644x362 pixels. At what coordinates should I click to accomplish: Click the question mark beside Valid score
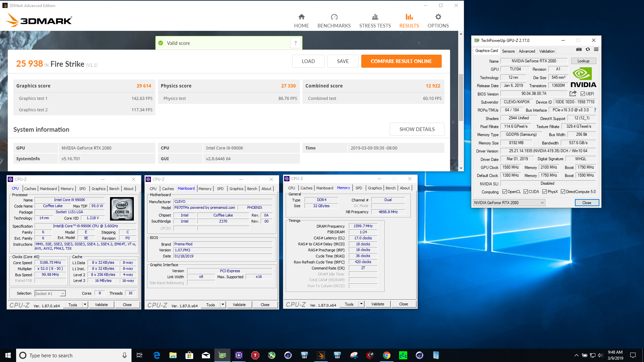[296, 43]
